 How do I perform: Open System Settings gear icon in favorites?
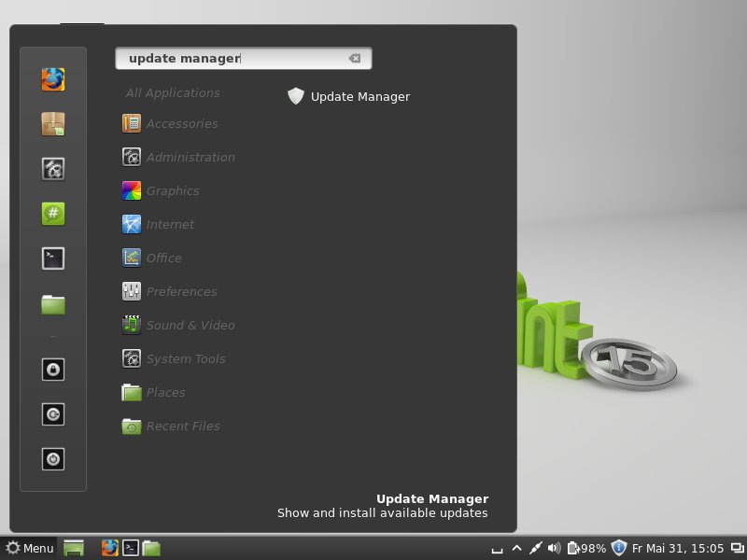pyautogui.click(x=53, y=169)
